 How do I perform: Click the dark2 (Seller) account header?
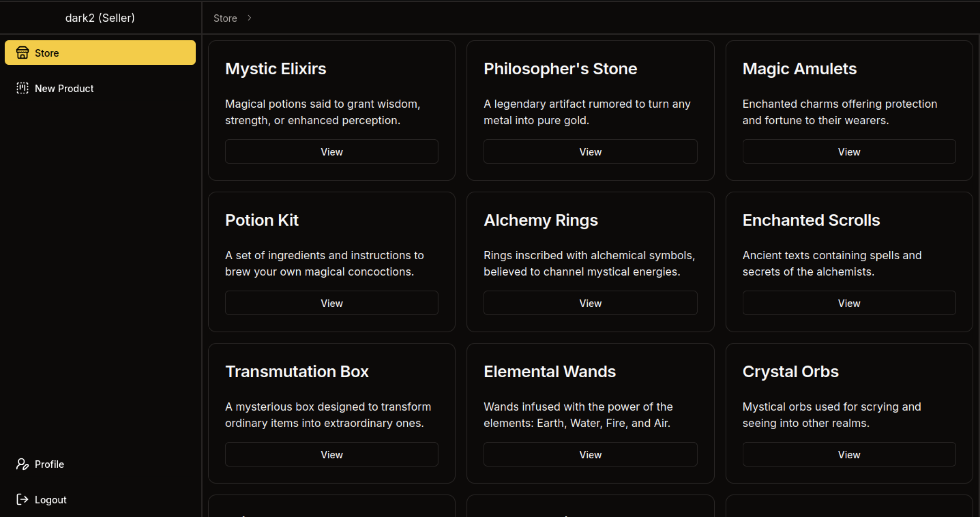coord(100,18)
